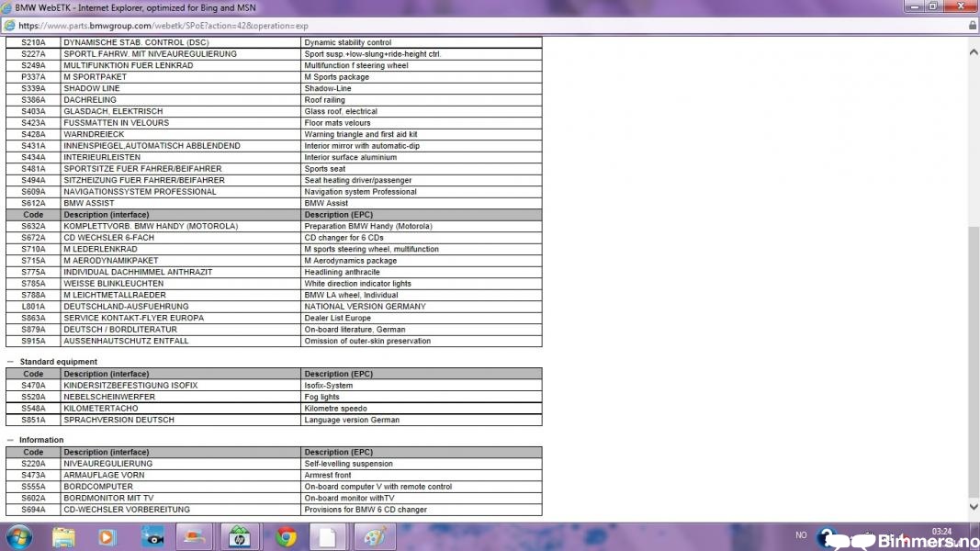Click the 03:24 clock in taskbar
980x551 pixels.
click(941, 532)
